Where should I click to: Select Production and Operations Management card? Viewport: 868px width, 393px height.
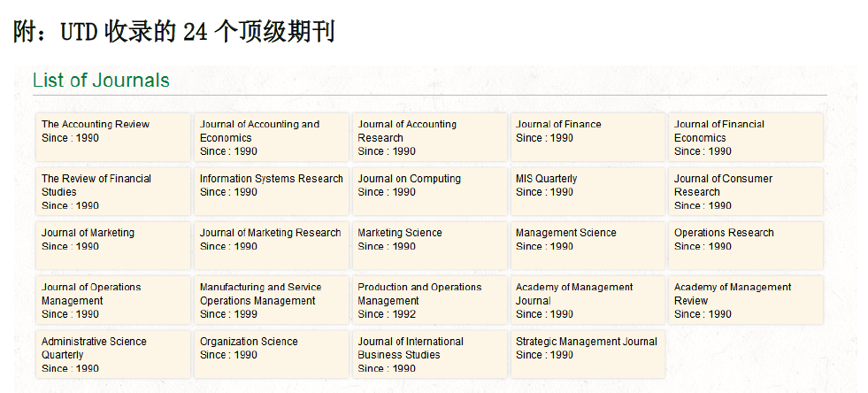tap(429, 300)
